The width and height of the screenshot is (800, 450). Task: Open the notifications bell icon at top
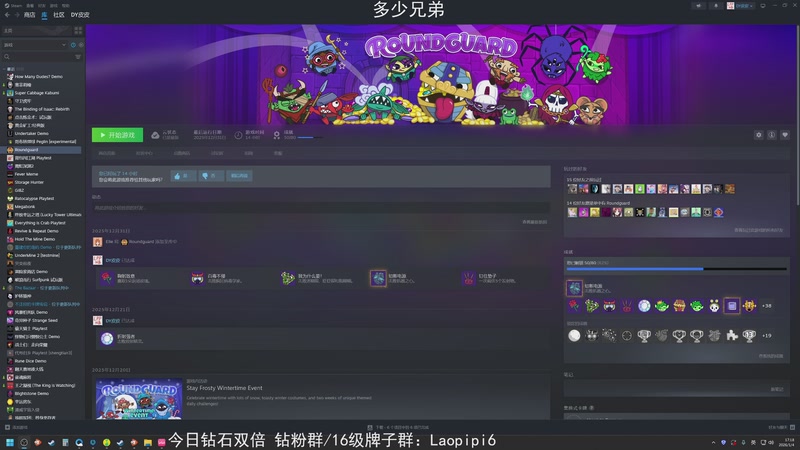(716, 6)
